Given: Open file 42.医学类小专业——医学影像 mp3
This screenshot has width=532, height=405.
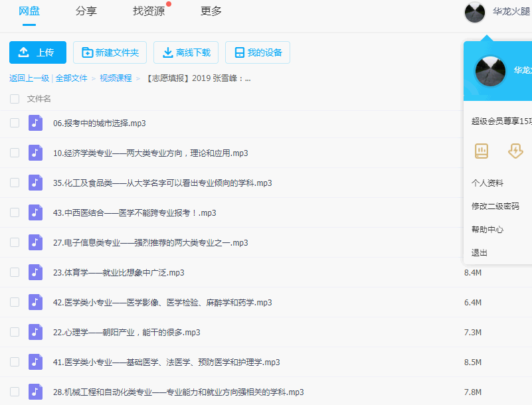Looking at the screenshot, I should [163, 302].
